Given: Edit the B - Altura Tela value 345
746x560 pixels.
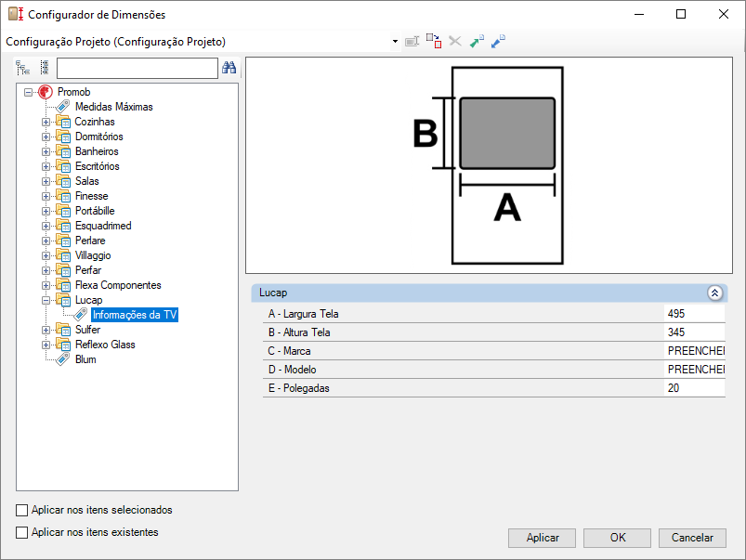Looking at the screenshot, I should tap(694, 332).
